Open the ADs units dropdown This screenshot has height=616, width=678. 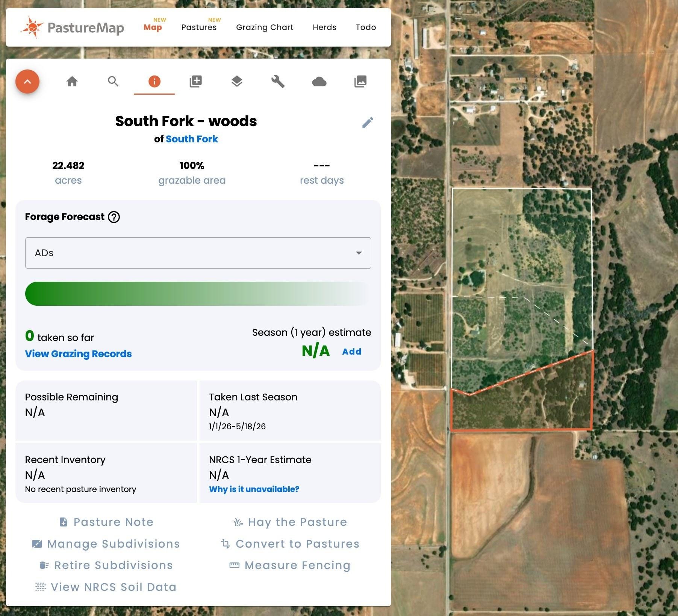coord(198,253)
